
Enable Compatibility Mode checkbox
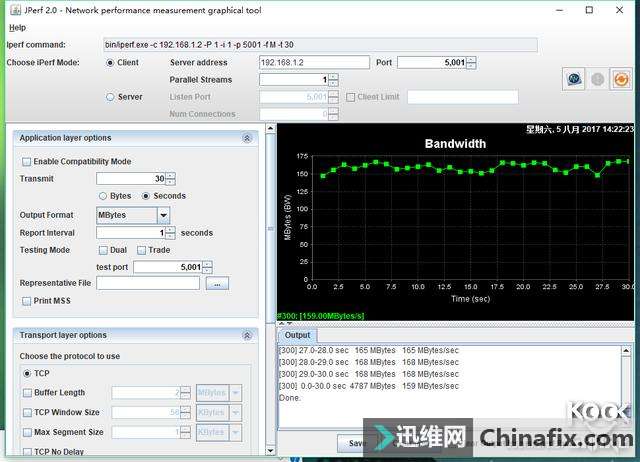point(27,162)
